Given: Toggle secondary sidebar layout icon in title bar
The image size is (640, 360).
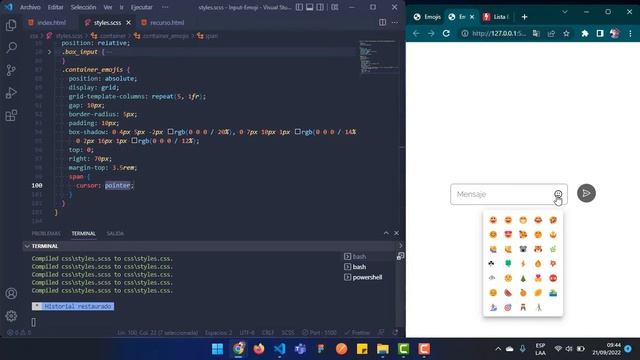Looking at the screenshot, I should coord(320,7).
